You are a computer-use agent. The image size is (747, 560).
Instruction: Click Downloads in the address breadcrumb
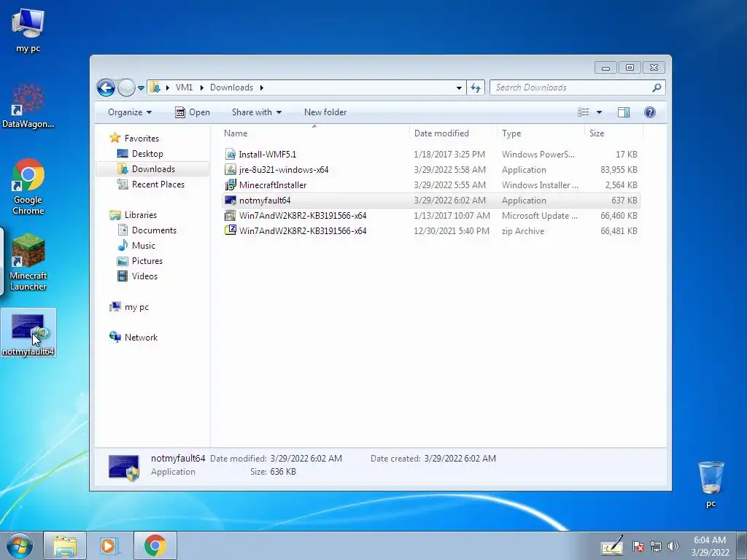tap(231, 87)
